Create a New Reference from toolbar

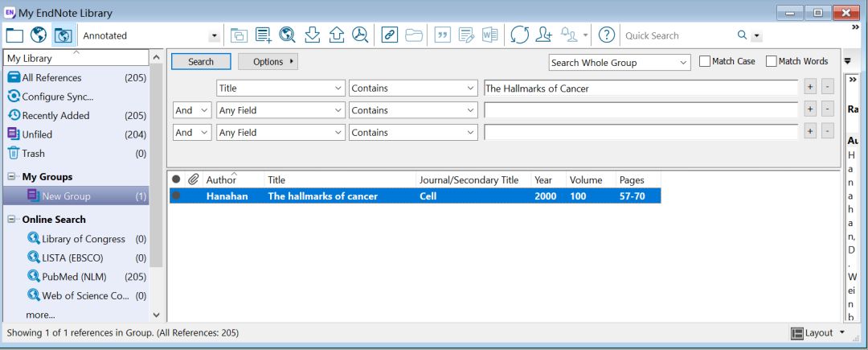(x=264, y=35)
